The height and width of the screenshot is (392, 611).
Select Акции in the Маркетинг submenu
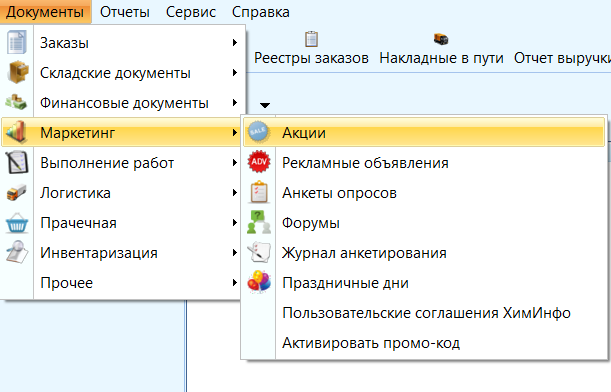(x=424, y=132)
